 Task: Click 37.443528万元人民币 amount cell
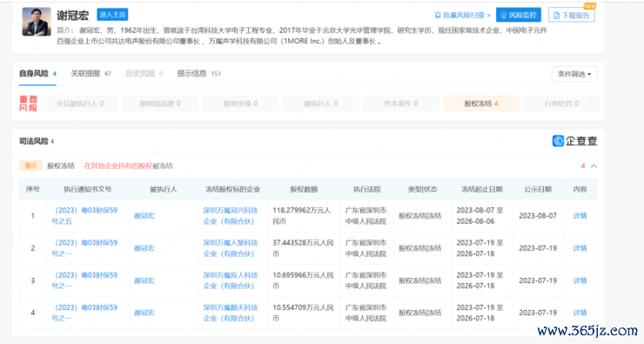(303, 248)
